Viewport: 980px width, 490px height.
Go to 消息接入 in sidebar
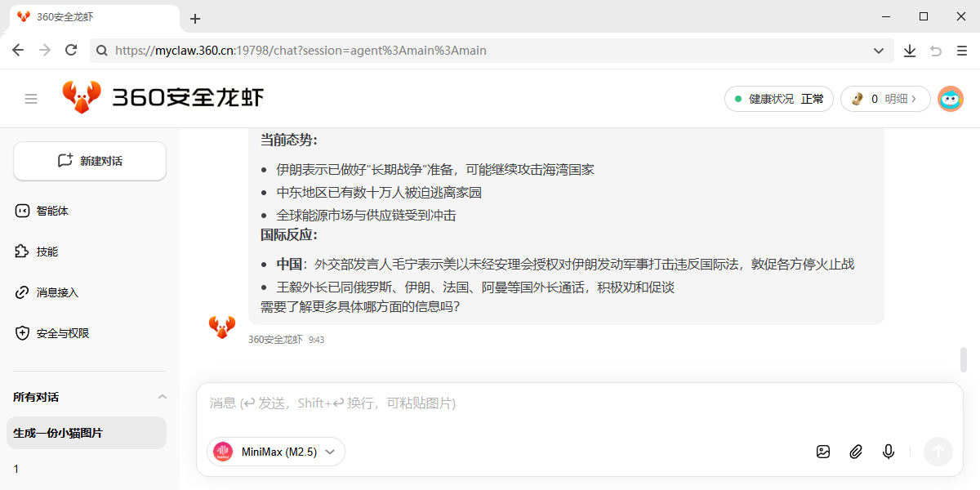click(57, 292)
